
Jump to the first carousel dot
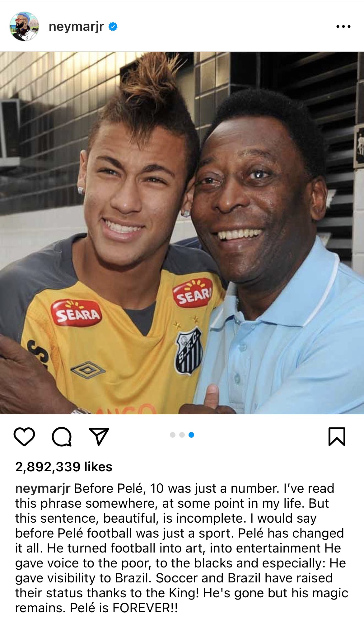(x=173, y=435)
